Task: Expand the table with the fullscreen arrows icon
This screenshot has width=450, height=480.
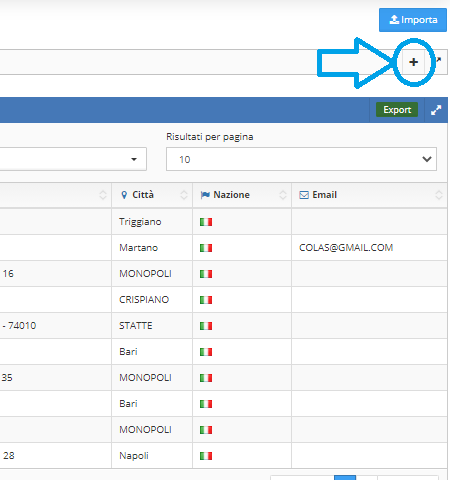Action: point(436,110)
